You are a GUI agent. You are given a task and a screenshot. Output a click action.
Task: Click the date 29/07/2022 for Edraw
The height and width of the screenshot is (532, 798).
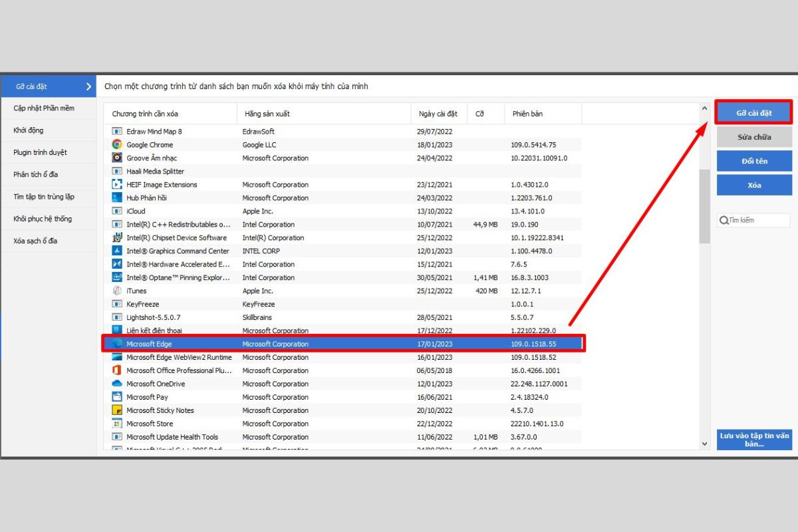point(434,131)
